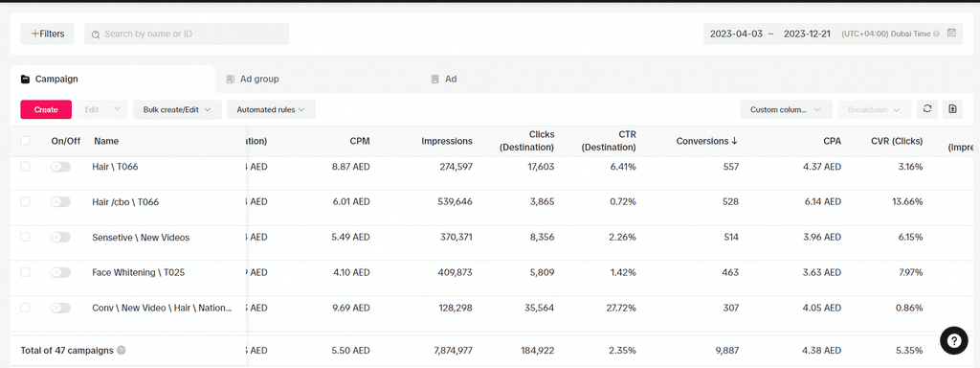This screenshot has height=368, width=980.
Task: Click the +Filters button
Action: coord(48,34)
